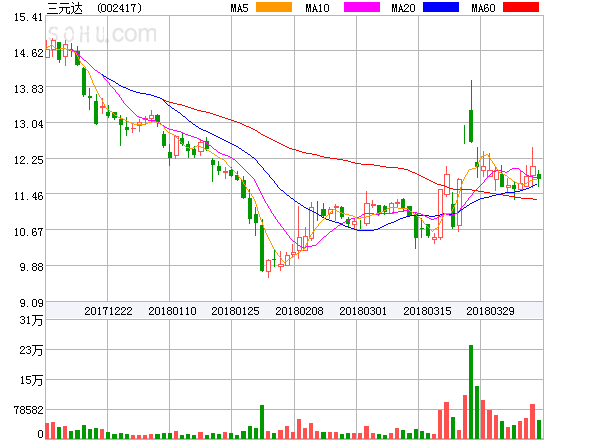Click the 20180315 date label
Image resolution: width=600 pixels, height=440 pixels.
427,311
